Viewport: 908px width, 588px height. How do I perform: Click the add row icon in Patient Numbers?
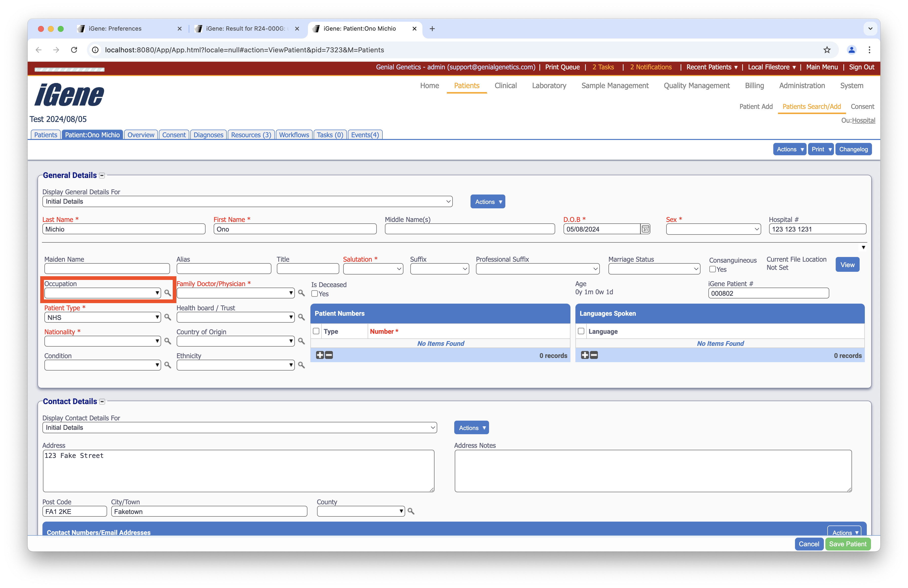(x=320, y=355)
